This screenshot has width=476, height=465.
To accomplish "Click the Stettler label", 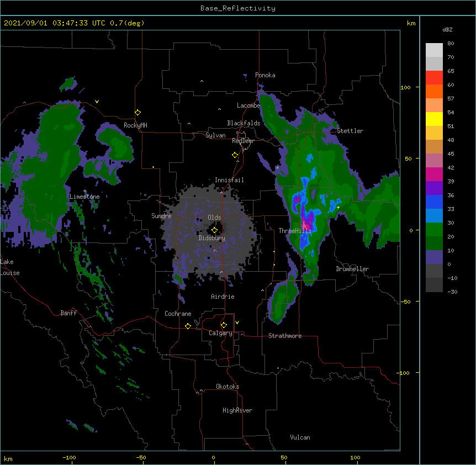I will [350, 131].
